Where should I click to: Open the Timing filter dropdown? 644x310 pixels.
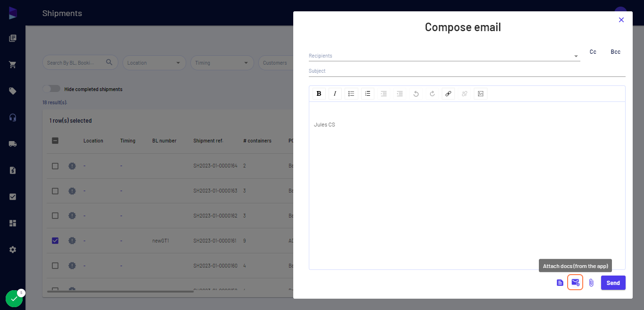coord(222,63)
